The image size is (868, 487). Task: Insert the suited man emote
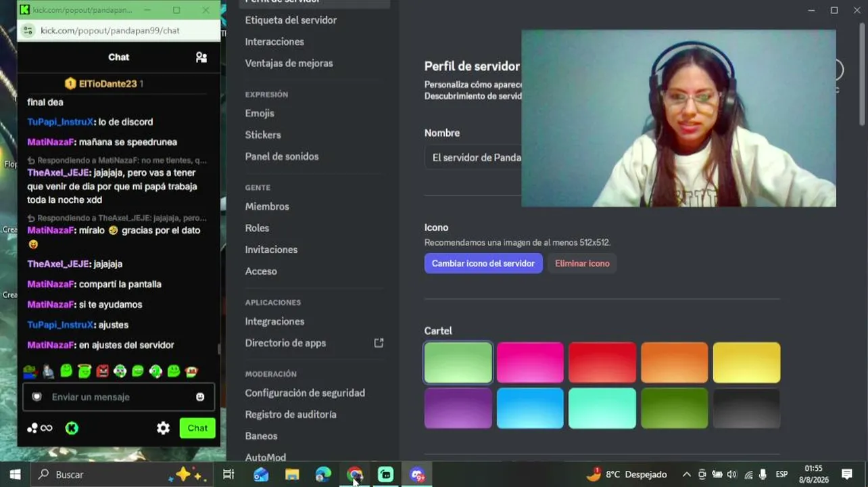click(48, 371)
